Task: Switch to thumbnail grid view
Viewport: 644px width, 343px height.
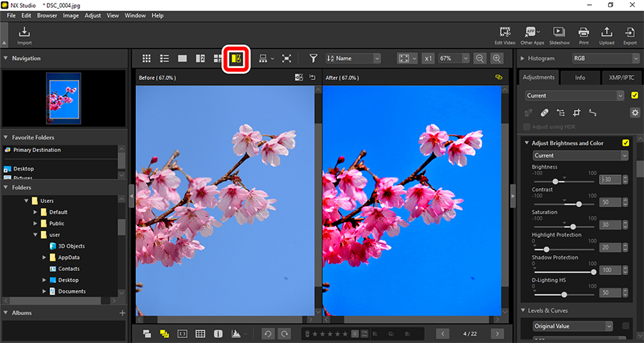Action: (147, 59)
